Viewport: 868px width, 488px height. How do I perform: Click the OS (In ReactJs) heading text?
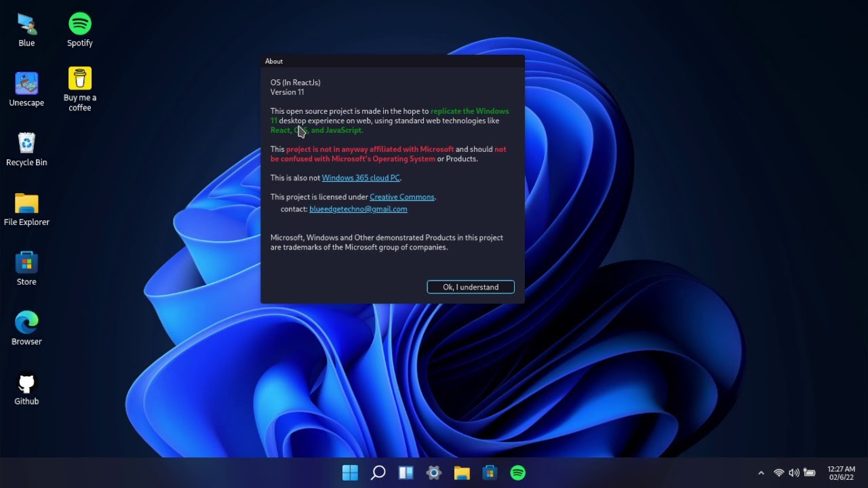pos(296,83)
